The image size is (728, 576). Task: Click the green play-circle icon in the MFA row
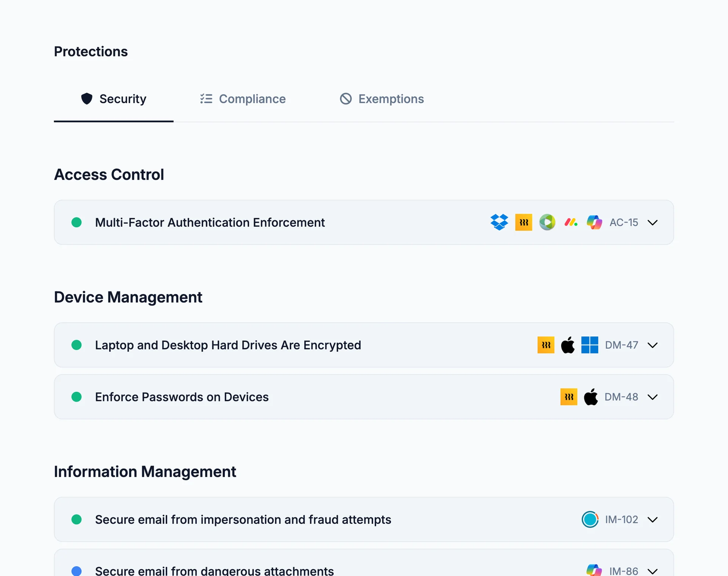click(x=547, y=222)
